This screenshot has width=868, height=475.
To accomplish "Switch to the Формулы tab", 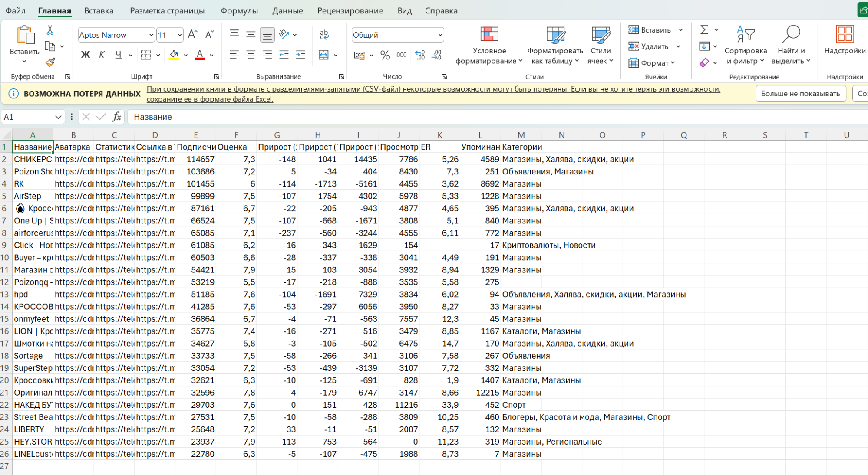I will pyautogui.click(x=239, y=10).
